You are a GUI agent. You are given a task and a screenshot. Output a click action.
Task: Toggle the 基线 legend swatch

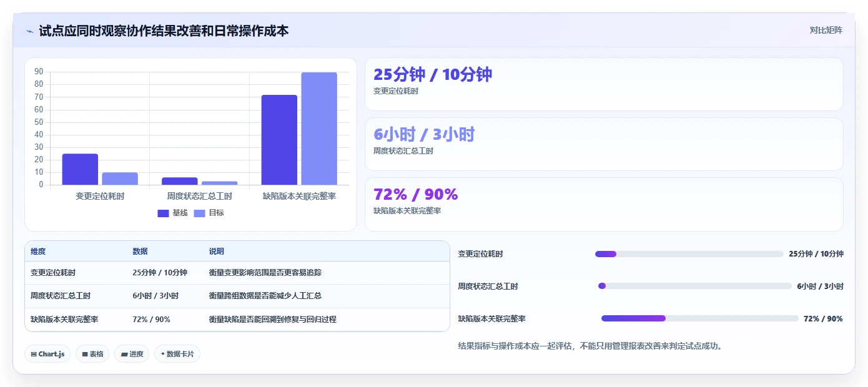(x=163, y=213)
